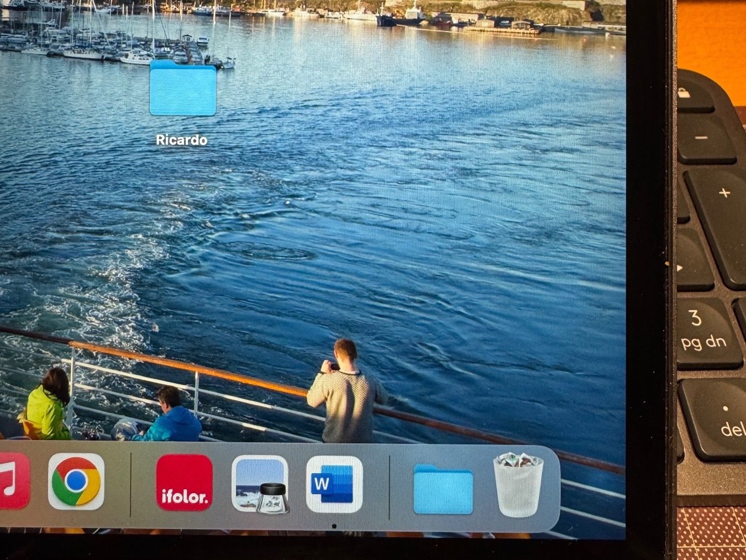
Task: Open the Music app in the Dock
Action: [13, 482]
